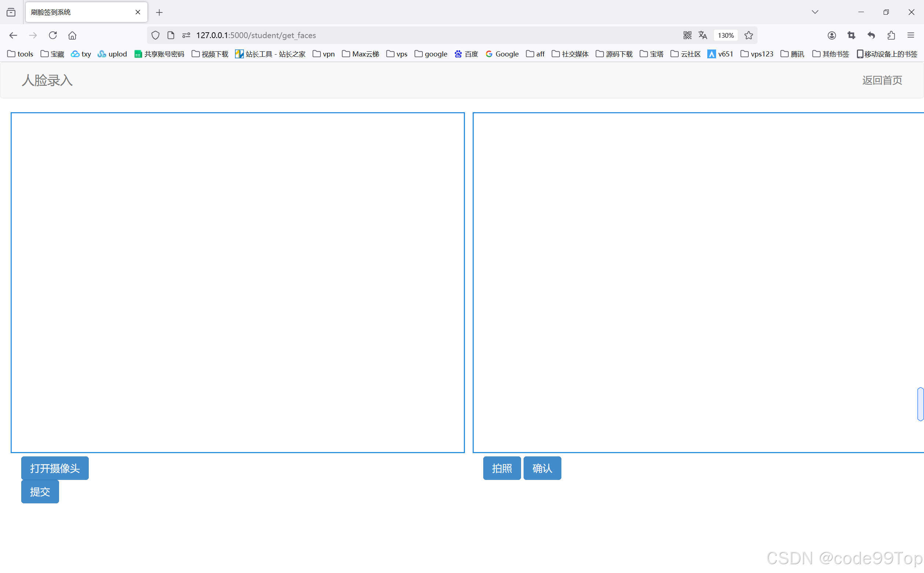The height and width of the screenshot is (573, 924).
Task: Click the QR code icon in the address bar
Action: (687, 35)
